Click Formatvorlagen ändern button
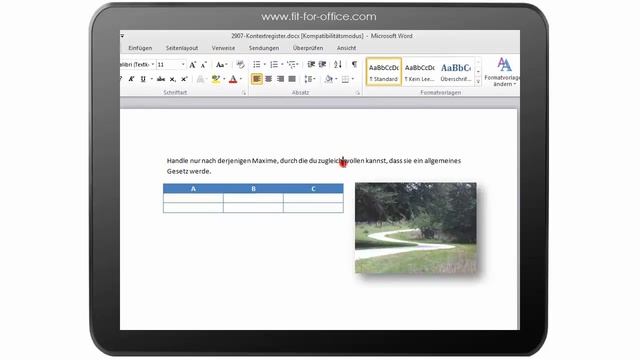640x360 pixels. click(502, 72)
